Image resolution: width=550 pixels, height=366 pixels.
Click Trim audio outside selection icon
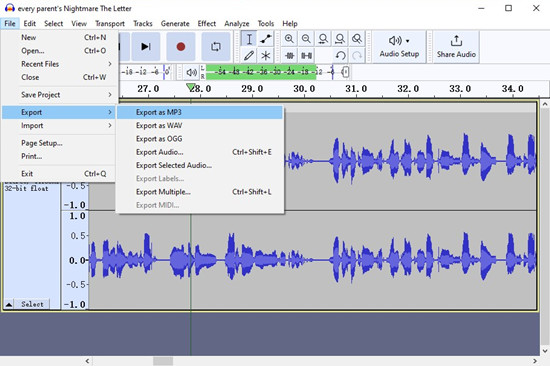pos(289,55)
